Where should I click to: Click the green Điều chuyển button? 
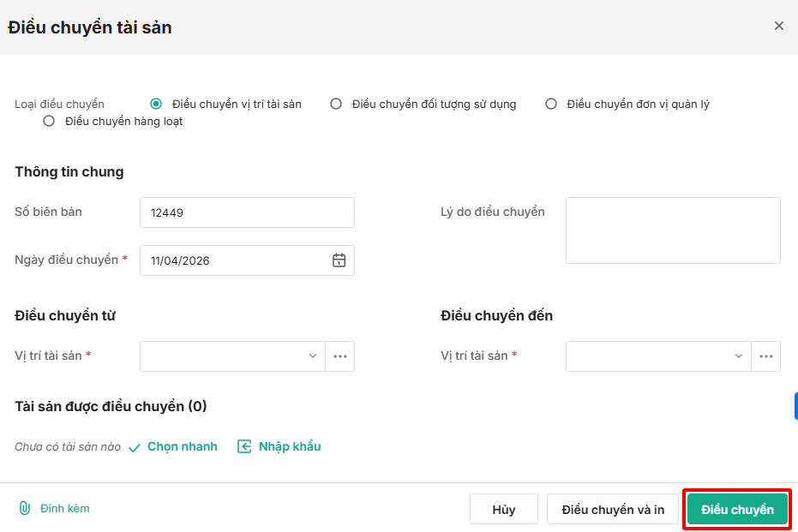click(737, 510)
